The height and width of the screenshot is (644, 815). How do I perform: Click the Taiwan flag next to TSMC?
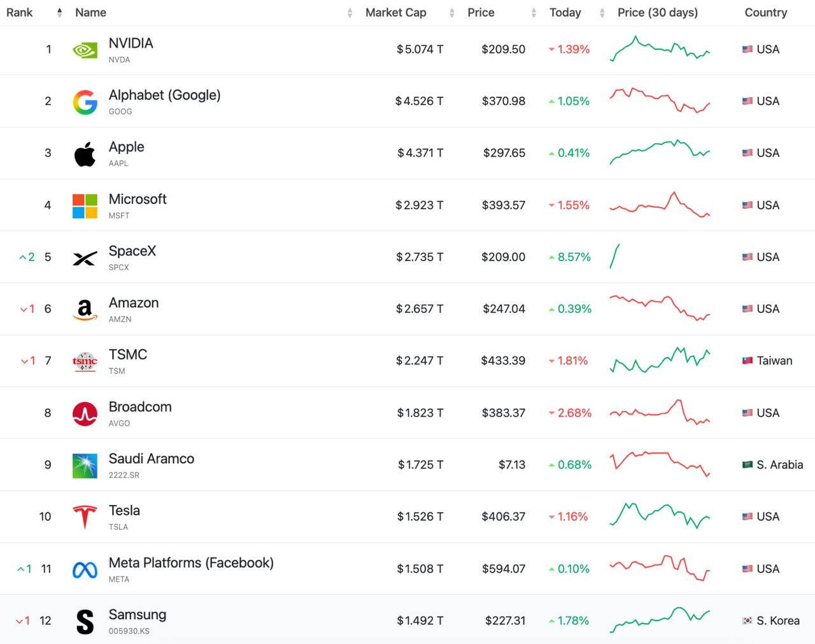tap(748, 361)
